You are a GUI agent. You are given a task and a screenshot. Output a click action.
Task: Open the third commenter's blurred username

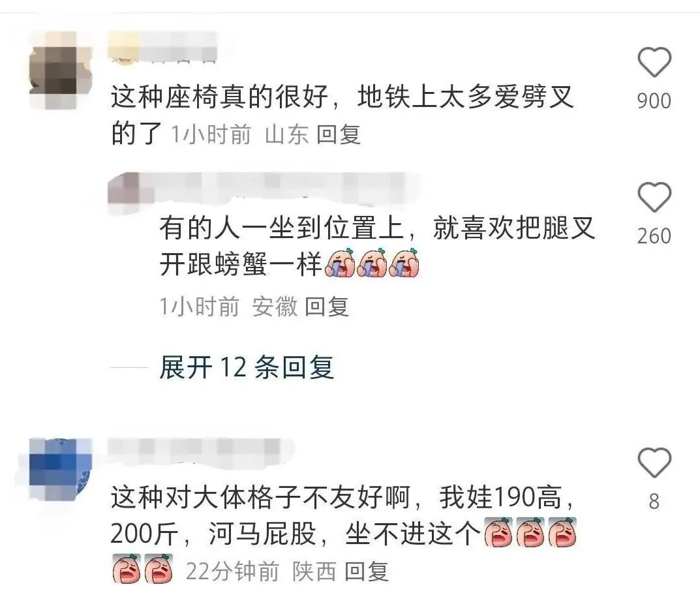coord(200,449)
